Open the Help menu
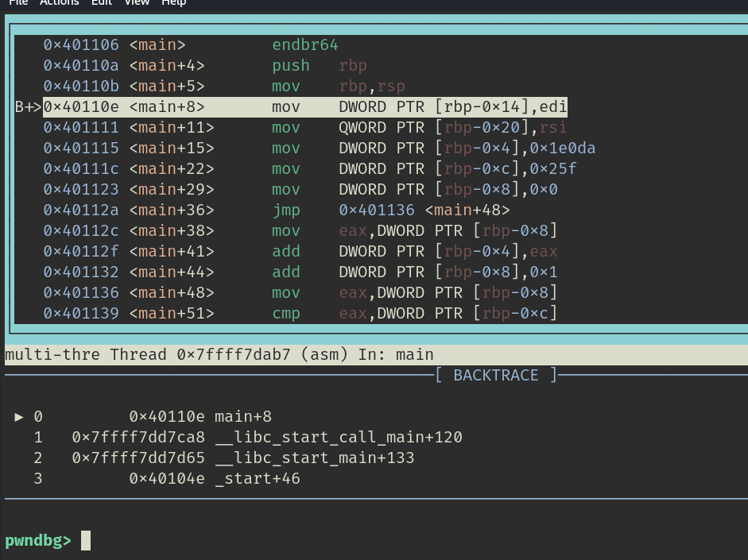 (x=173, y=3)
